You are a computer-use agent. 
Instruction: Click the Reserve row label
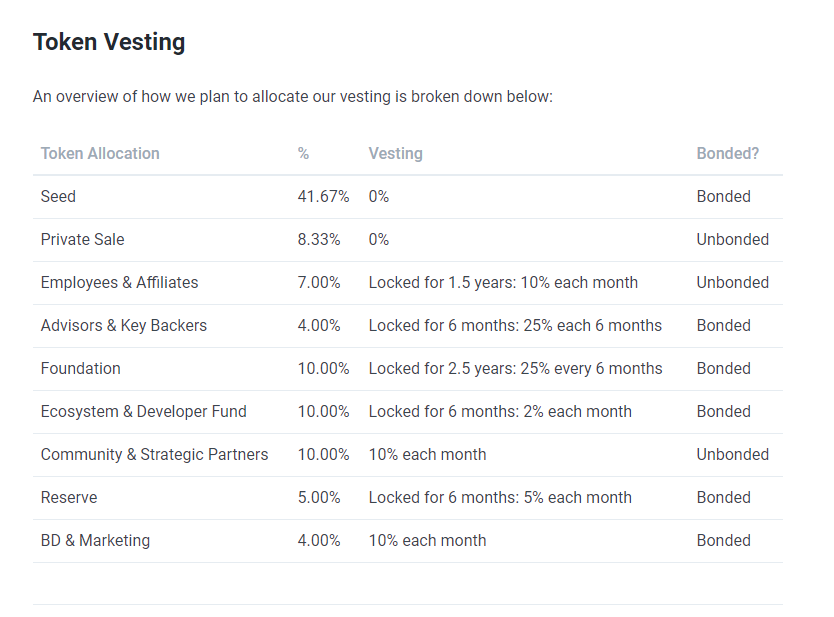click(69, 497)
